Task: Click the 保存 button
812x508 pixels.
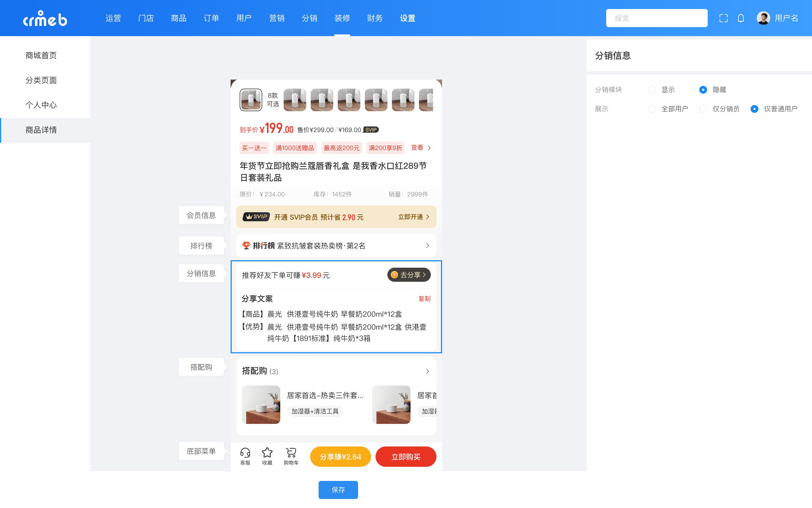Action: pyautogui.click(x=338, y=490)
